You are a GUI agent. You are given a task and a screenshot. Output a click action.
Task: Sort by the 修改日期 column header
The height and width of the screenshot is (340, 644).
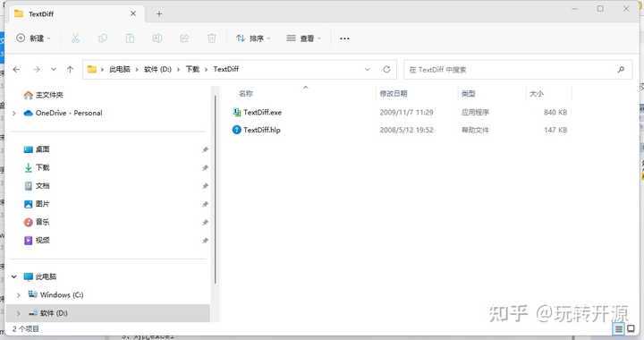point(394,94)
